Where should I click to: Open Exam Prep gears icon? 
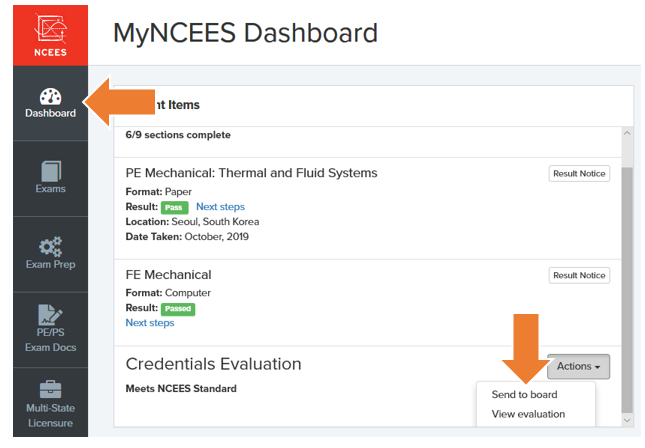pos(50,246)
